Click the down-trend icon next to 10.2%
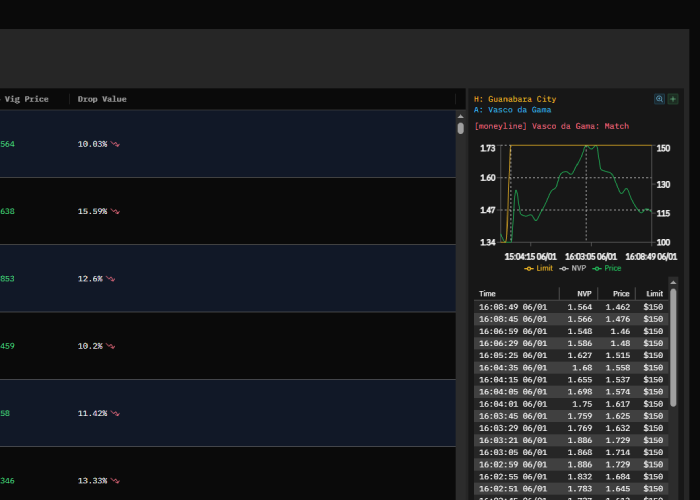Screen dimensions: 700x500 point(110,346)
